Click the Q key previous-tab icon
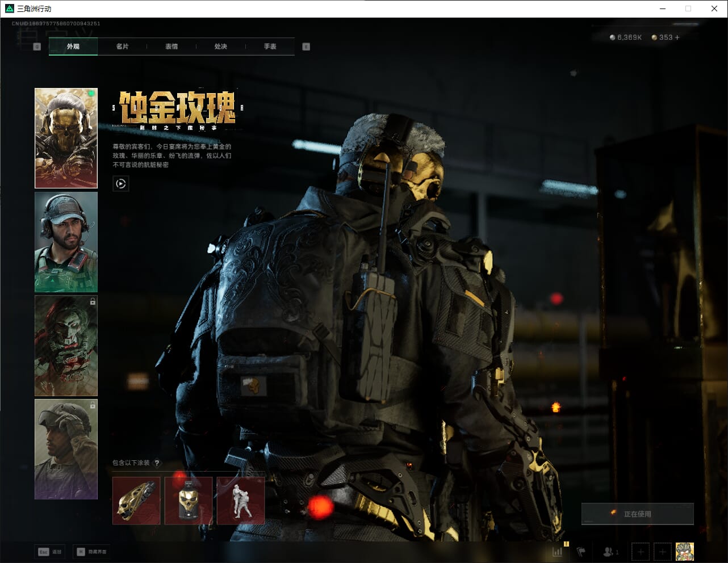 click(x=37, y=47)
